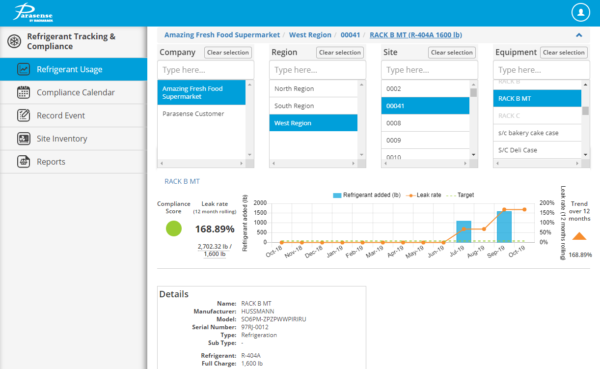Select South Region in Region list
The width and height of the screenshot is (600, 369).
click(x=313, y=106)
